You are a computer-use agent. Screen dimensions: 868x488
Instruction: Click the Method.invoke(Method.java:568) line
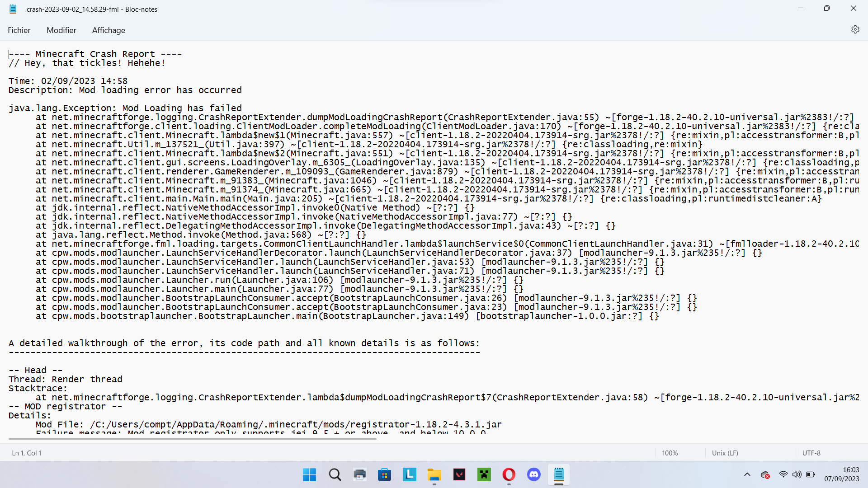(201, 235)
